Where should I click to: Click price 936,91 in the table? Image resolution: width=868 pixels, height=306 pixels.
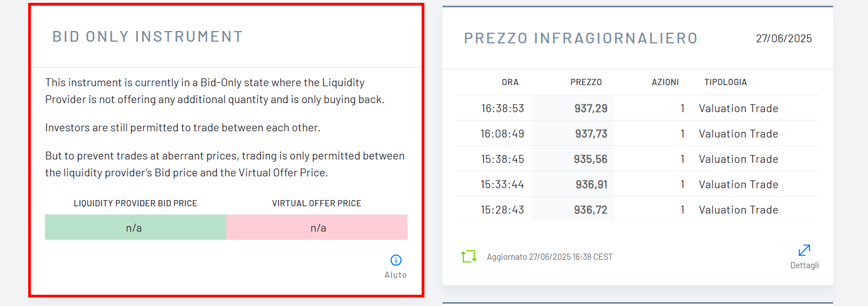[x=592, y=184]
